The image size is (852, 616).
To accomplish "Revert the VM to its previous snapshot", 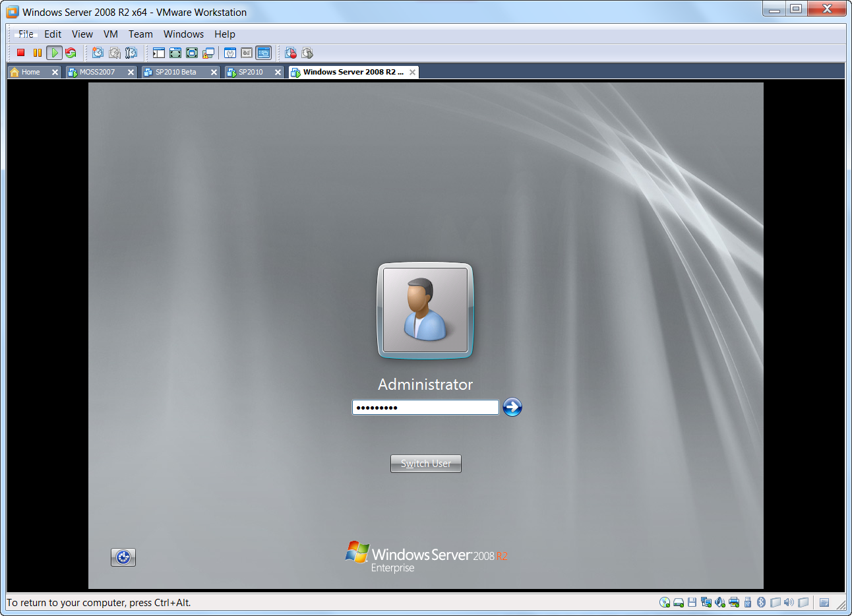I will click(x=115, y=53).
